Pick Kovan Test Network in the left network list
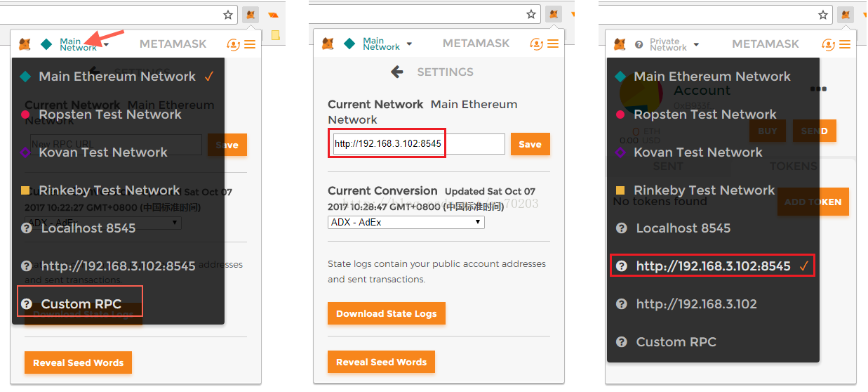868x392 pixels. pyautogui.click(x=102, y=152)
